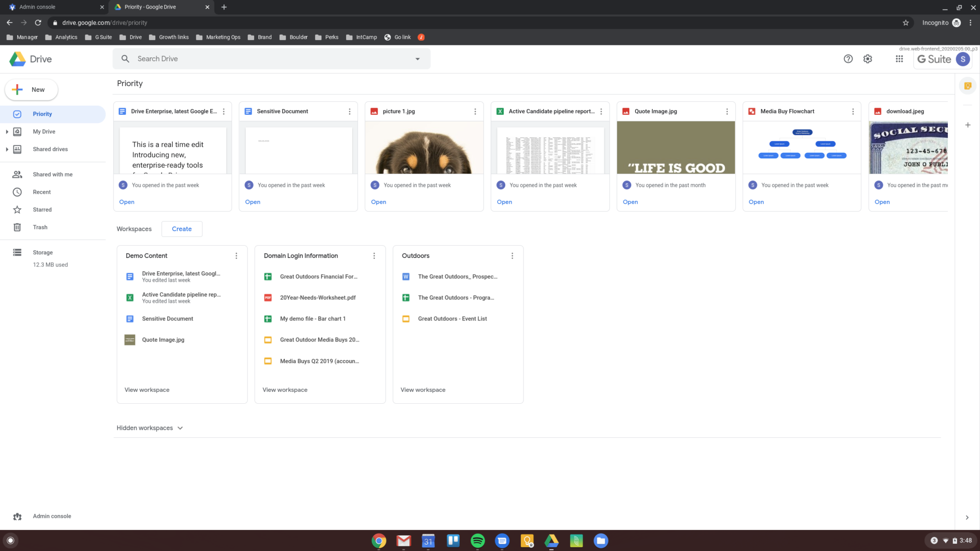Show side panel arrow

[967, 518]
